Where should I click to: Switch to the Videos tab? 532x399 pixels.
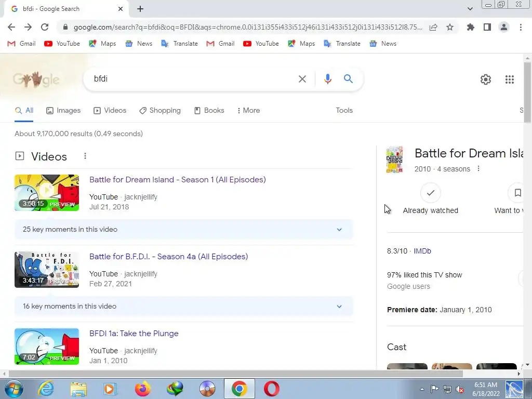pyautogui.click(x=110, y=111)
